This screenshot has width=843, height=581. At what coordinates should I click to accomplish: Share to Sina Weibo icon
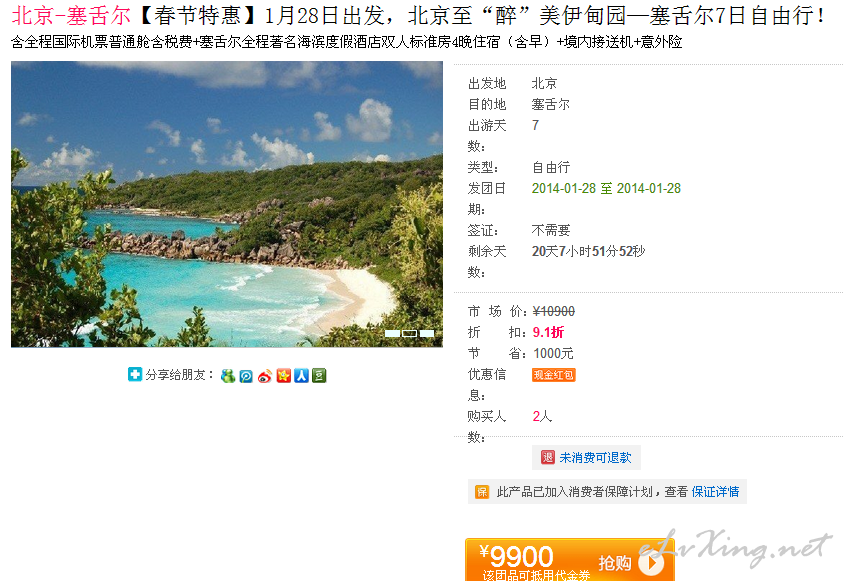pos(265,376)
